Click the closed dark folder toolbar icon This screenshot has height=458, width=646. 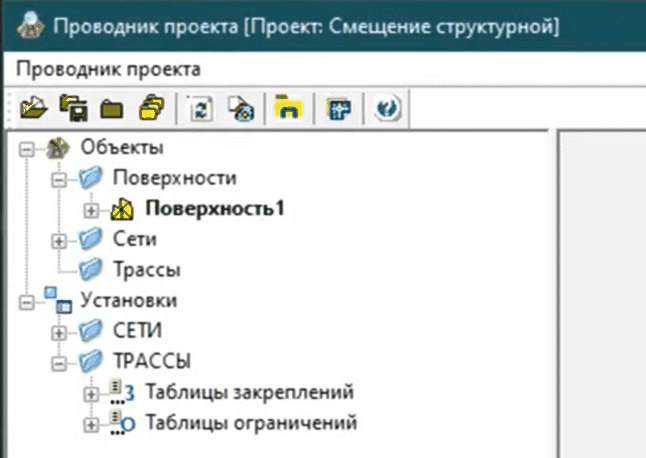[111, 107]
